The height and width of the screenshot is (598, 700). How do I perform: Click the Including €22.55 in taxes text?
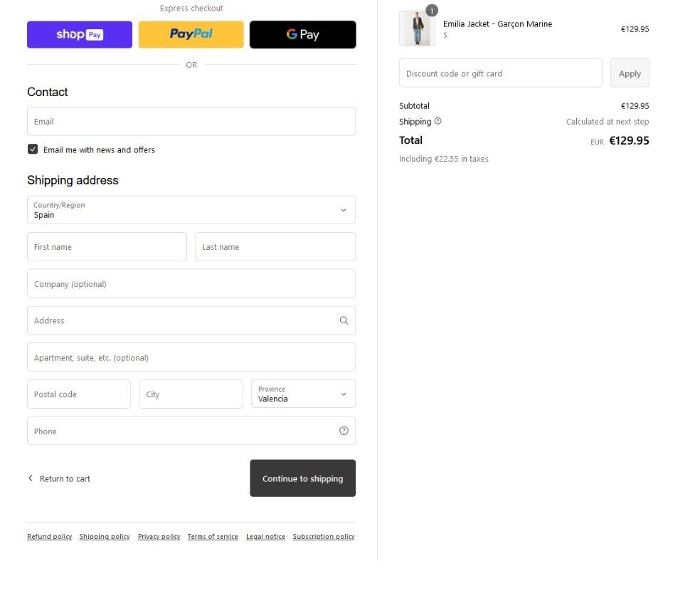tap(444, 159)
